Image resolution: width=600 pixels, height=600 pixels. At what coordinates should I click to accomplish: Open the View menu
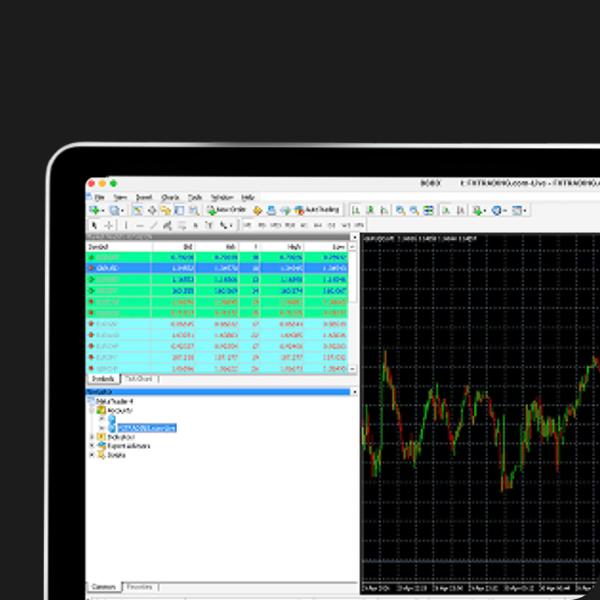(x=120, y=197)
